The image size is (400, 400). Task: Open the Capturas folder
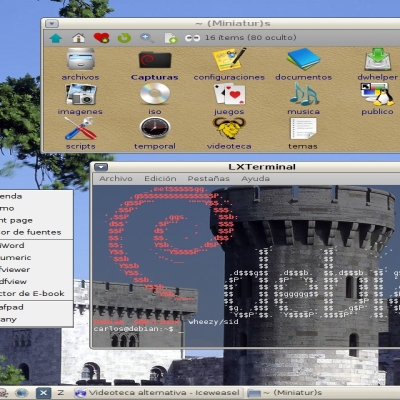pyautogui.click(x=155, y=65)
